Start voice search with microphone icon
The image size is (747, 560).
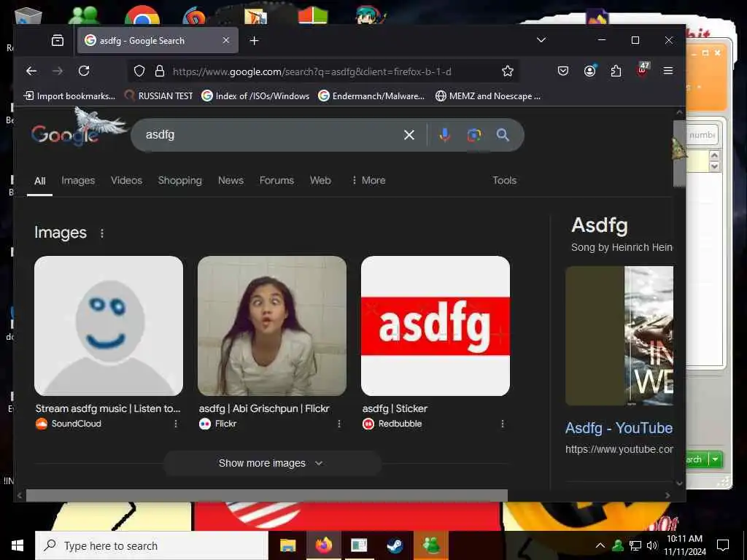click(x=444, y=135)
